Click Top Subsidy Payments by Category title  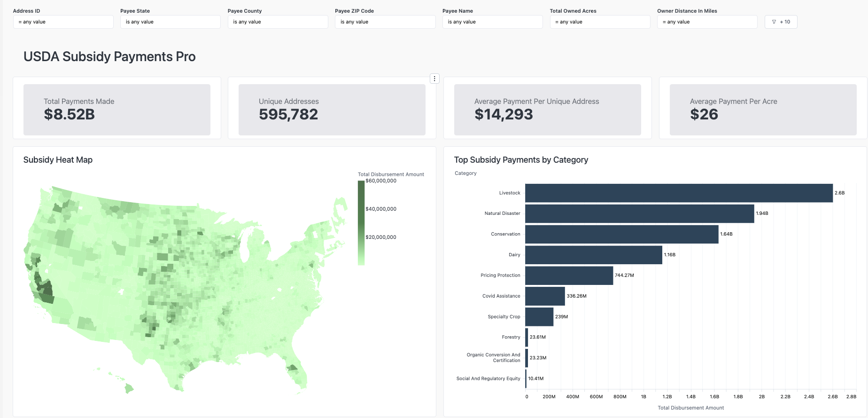pyautogui.click(x=521, y=160)
